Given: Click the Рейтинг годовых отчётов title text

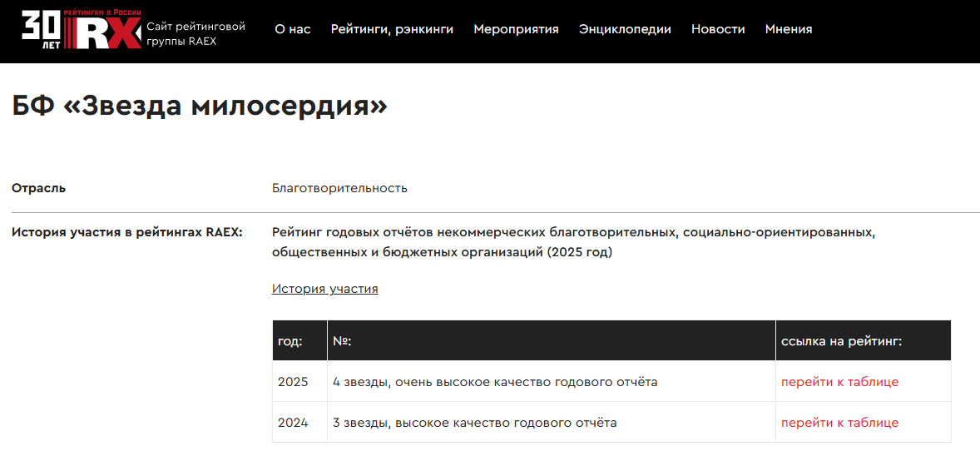Looking at the screenshot, I should [572, 243].
